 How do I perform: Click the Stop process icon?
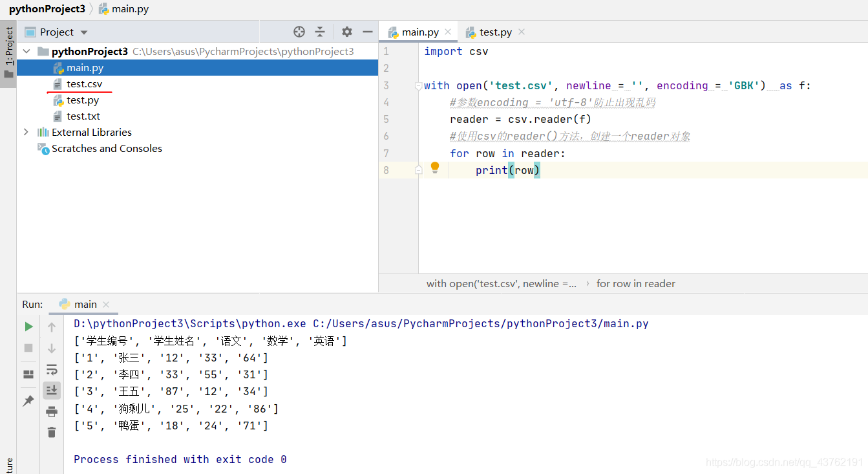click(x=28, y=348)
